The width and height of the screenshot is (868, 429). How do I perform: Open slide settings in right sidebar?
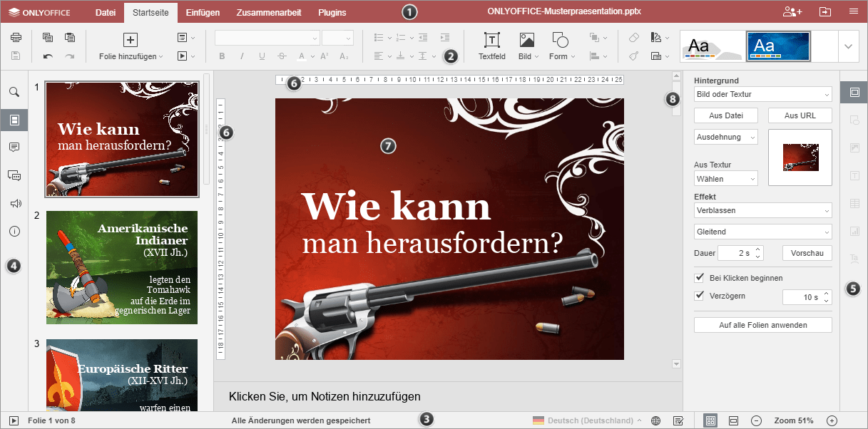pos(854,92)
